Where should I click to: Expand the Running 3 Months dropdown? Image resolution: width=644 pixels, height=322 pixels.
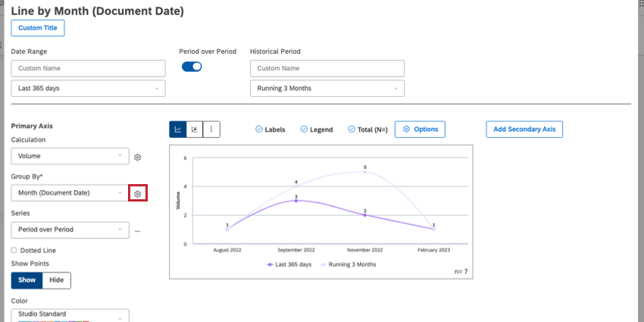tap(327, 89)
